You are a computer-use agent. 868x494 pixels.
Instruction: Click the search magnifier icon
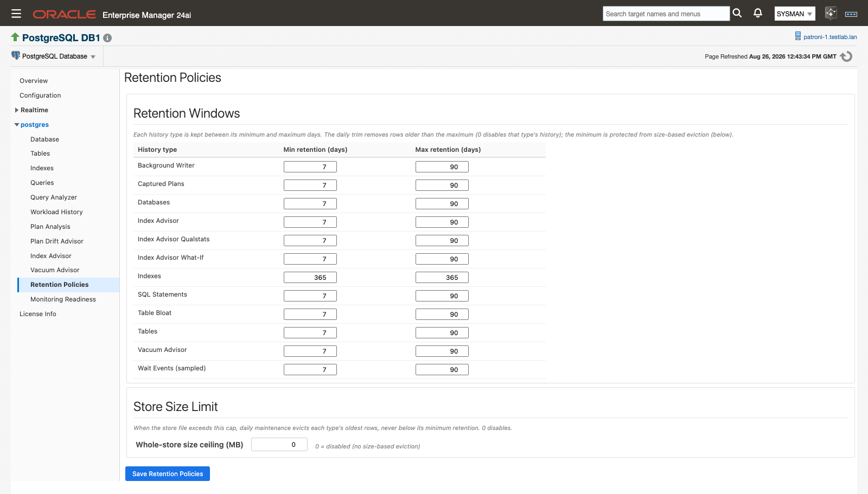(x=737, y=13)
